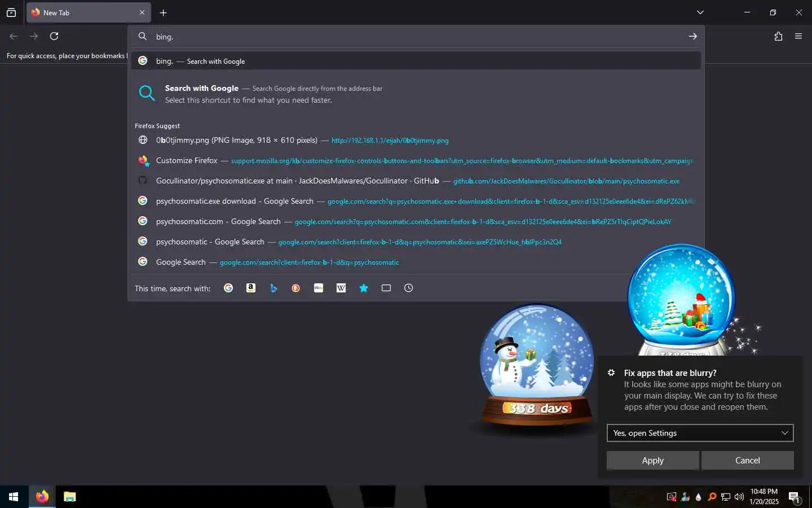Go back one page
Viewport: 812px width, 508px height.
14,36
